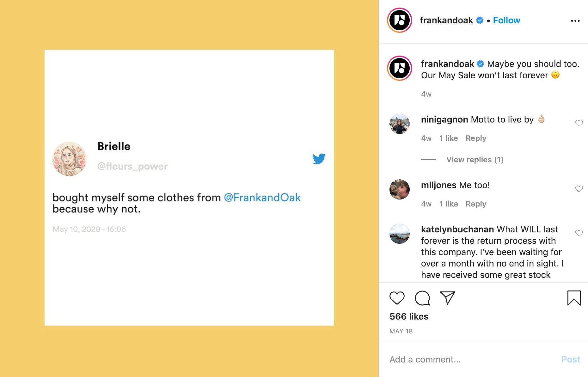Open the tweet image from Brielle
Viewport: 588px width, 377px height.
(189, 188)
